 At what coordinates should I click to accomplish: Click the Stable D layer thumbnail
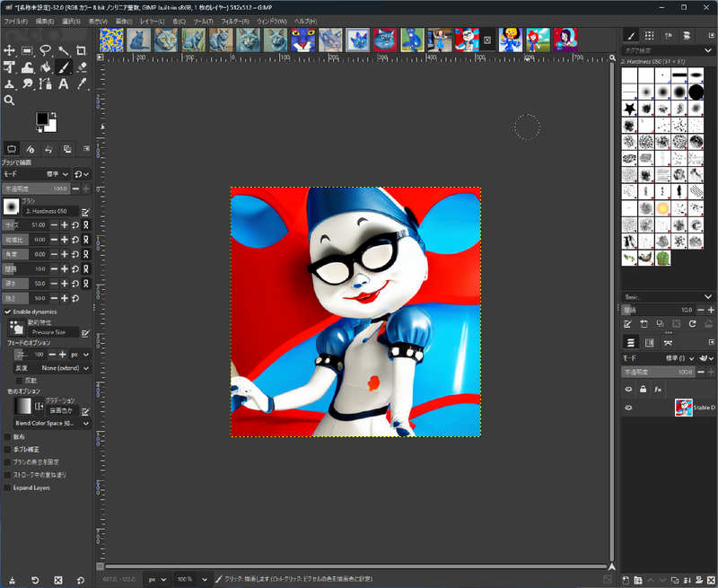tap(684, 407)
